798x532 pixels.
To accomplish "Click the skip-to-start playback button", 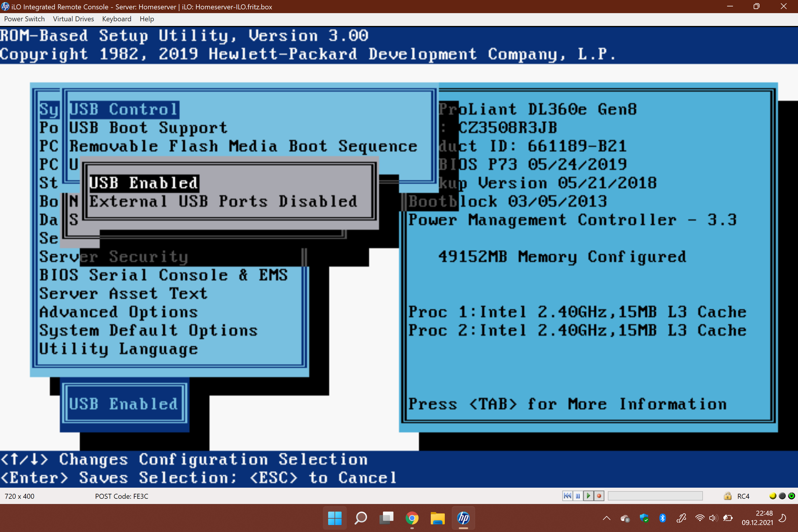I will [x=567, y=496].
